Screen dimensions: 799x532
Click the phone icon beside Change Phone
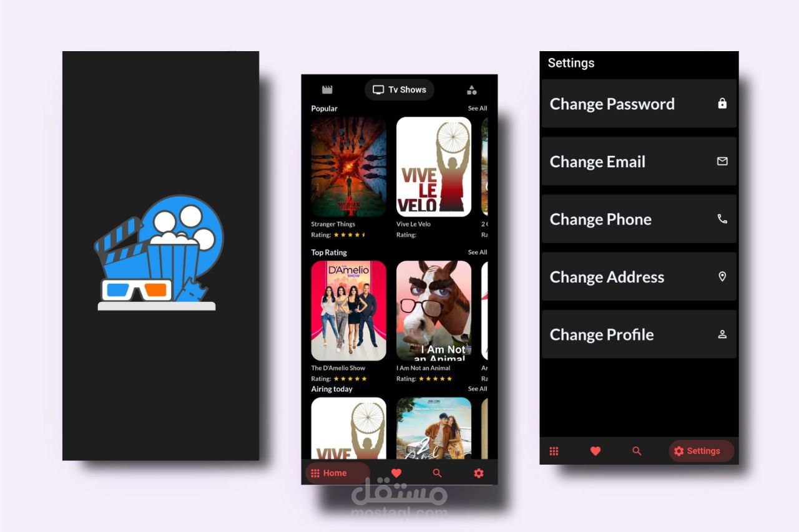coord(722,219)
